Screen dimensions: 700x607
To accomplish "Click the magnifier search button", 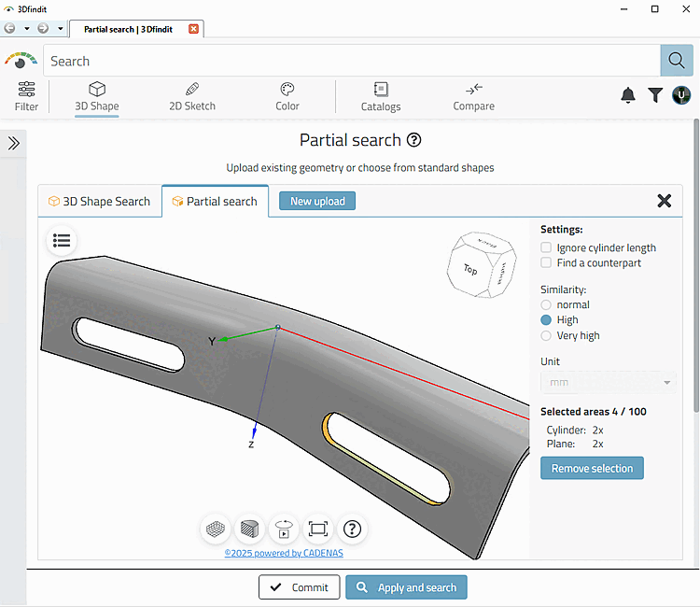I will point(677,61).
